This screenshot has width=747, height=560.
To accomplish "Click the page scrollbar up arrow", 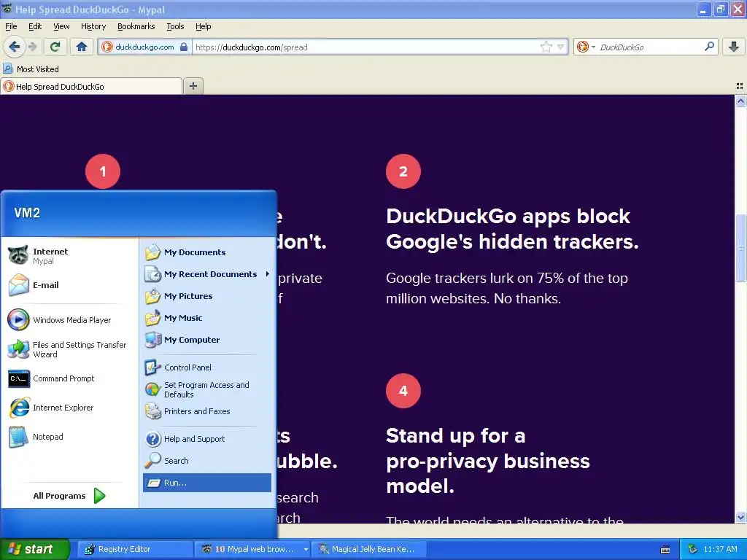I will click(740, 101).
